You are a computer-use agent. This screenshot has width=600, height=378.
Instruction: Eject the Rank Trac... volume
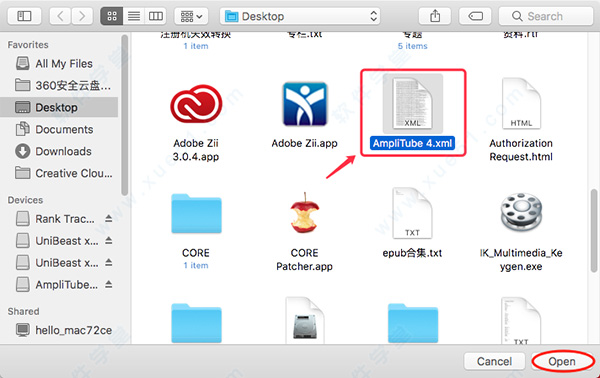click(x=109, y=219)
